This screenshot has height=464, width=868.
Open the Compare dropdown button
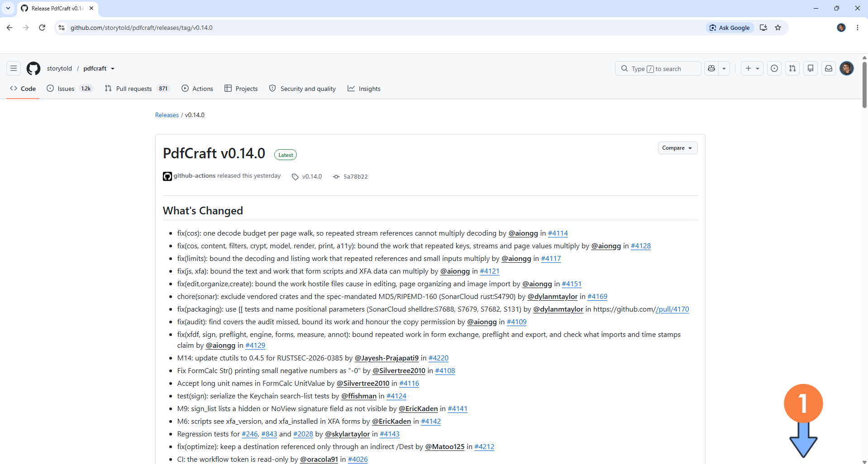click(x=677, y=148)
